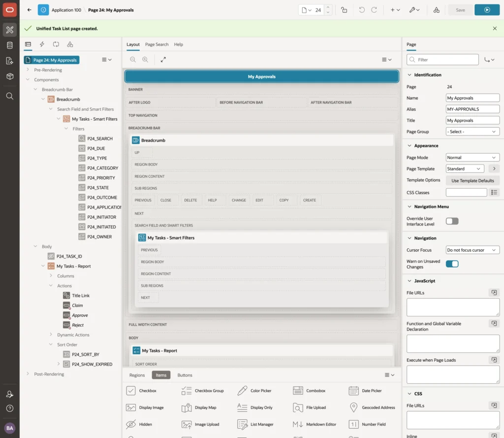
Task: Open the page selector document button
Action: point(307,10)
